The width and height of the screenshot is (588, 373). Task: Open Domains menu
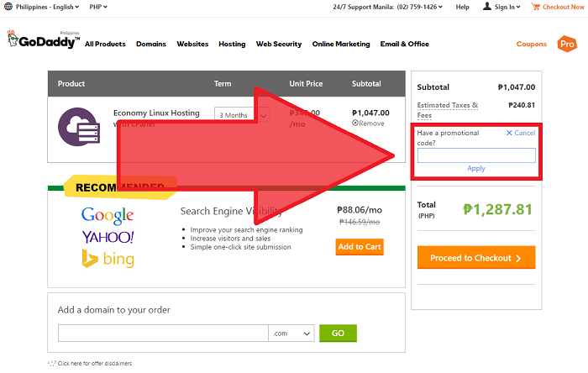(x=150, y=44)
